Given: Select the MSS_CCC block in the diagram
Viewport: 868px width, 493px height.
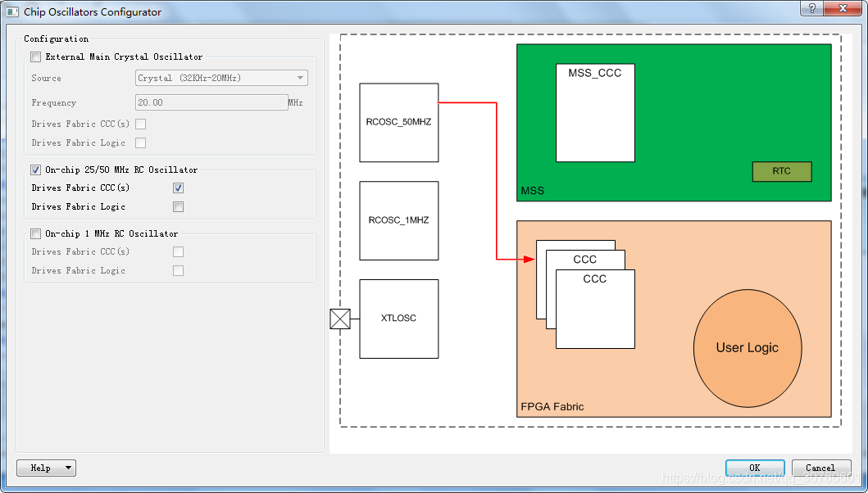Looking at the screenshot, I should point(594,112).
